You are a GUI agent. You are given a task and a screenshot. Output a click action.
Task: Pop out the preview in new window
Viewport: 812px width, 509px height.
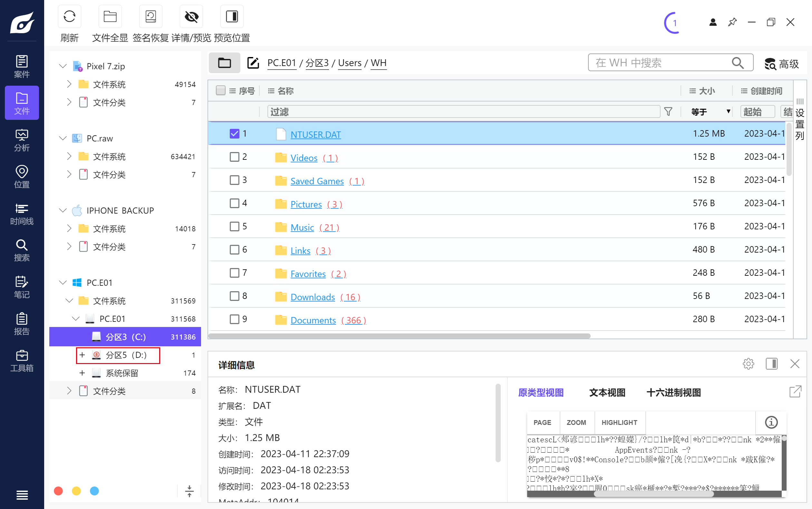795,391
